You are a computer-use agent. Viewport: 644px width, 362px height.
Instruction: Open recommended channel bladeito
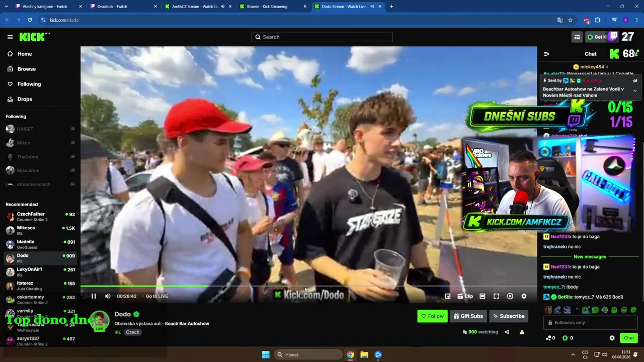click(40, 244)
